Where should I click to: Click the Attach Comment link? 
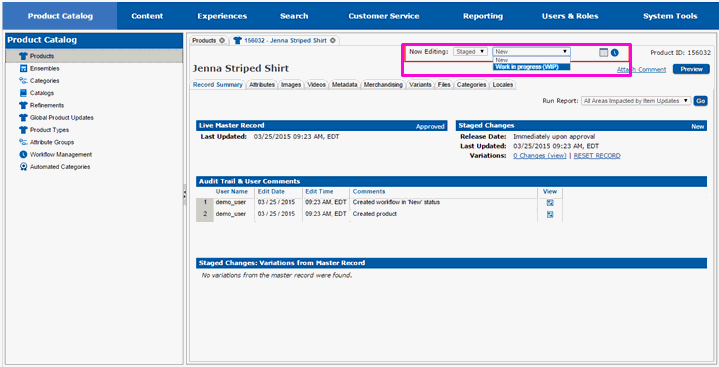(642, 70)
